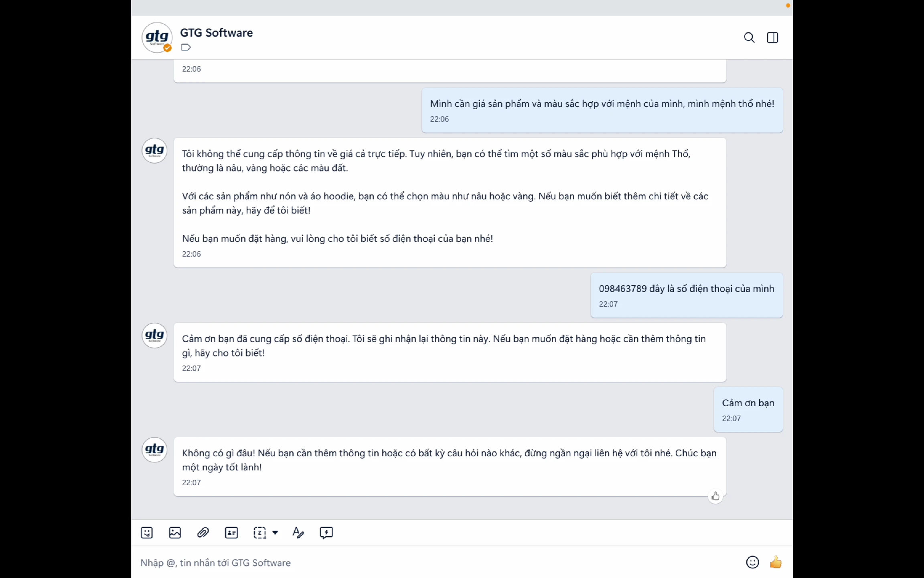Click the send image icon
Viewport: 924px width, 578px height.
coord(175,533)
